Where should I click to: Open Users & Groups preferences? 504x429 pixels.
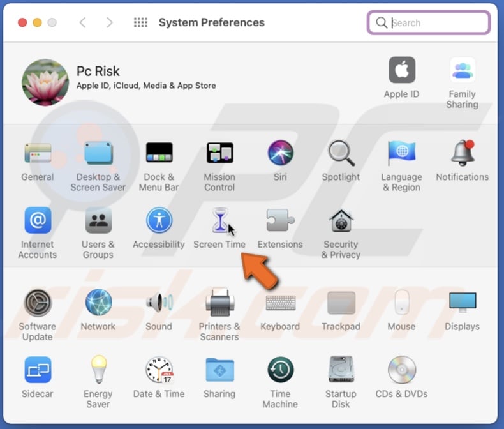98,222
